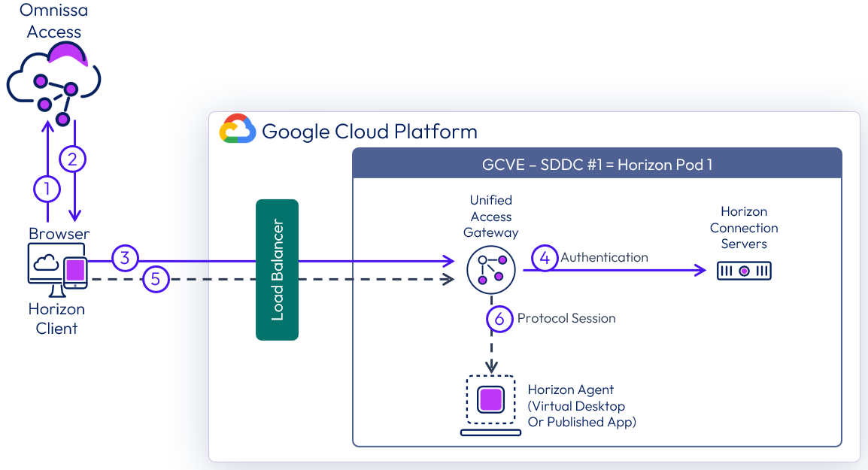Select the Horizon Connection Servers rack icon
Screen dimensions: 868x470
pyautogui.click(x=743, y=270)
